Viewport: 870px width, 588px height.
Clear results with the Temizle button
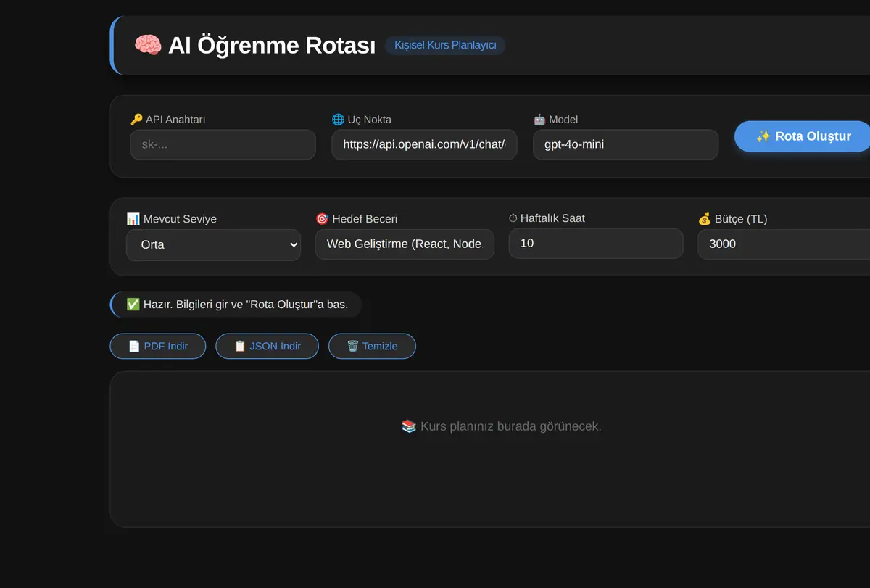[372, 346]
